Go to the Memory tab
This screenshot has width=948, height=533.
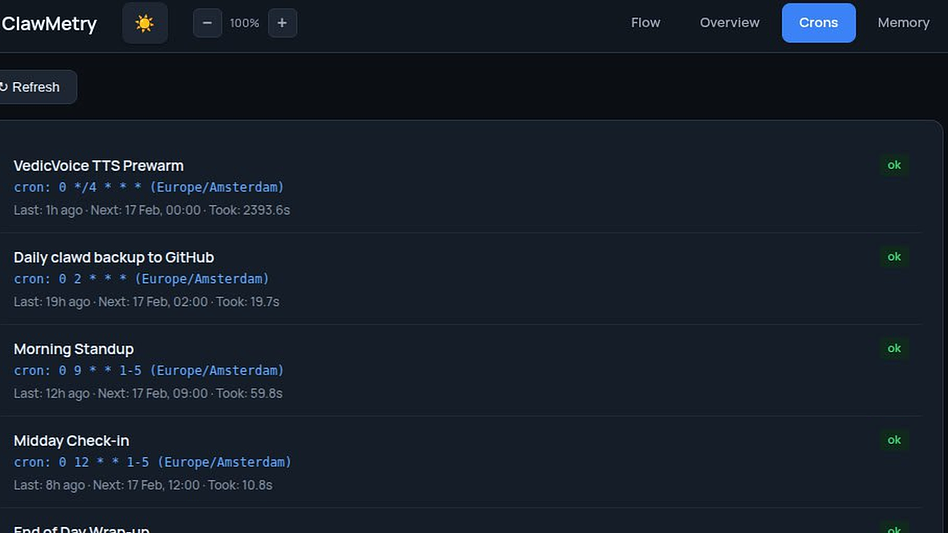tap(903, 23)
